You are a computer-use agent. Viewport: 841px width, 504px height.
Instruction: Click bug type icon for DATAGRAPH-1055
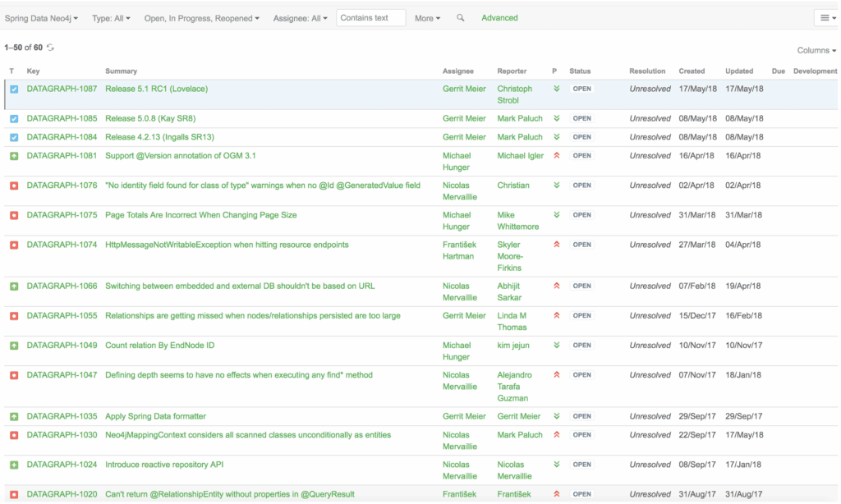(14, 316)
